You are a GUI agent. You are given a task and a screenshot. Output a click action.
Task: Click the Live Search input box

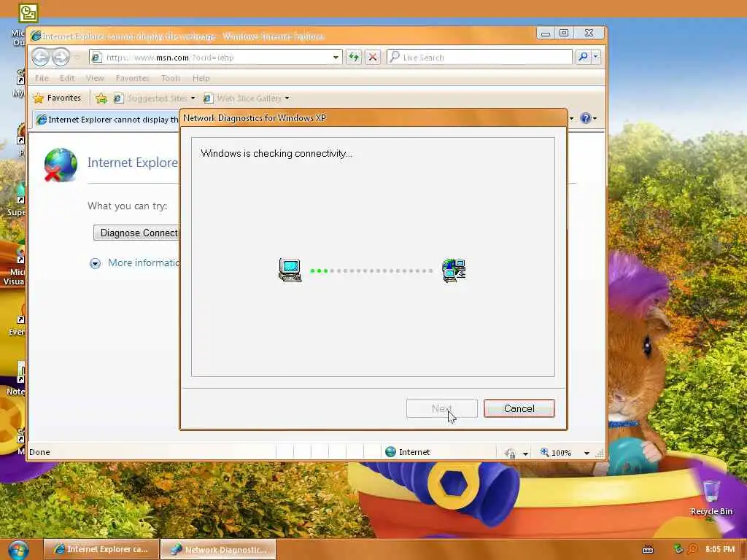tap(479, 57)
